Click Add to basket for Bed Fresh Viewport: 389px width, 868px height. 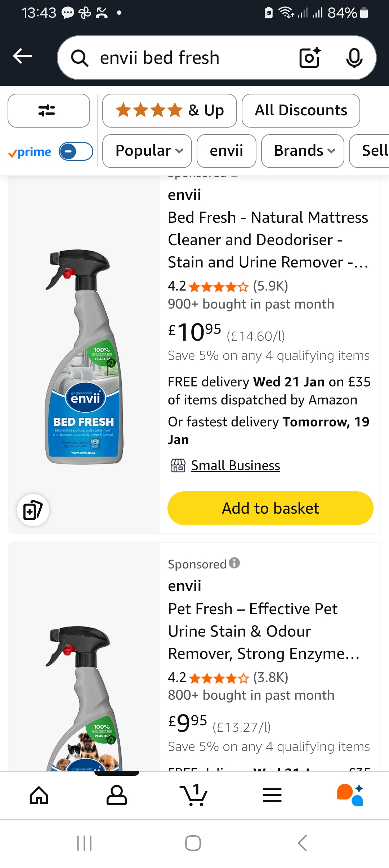tap(270, 508)
